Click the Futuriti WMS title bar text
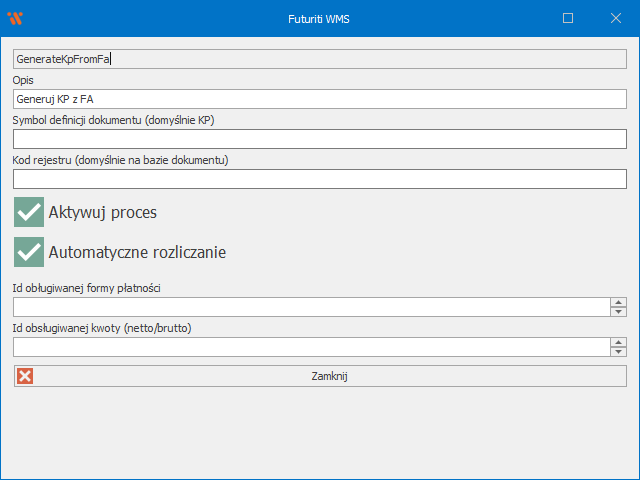640x480 pixels. pyautogui.click(x=320, y=18)
